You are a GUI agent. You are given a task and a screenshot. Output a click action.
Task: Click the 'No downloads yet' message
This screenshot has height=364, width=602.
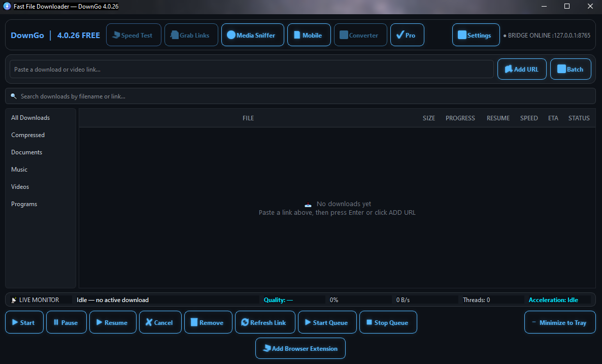pyautogui.click(x=344, y=204)
